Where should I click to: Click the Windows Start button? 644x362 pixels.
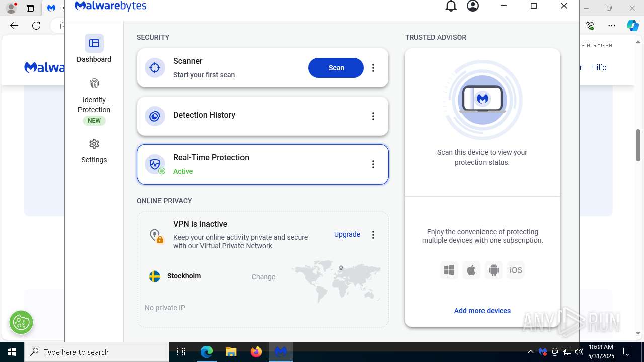coord(12,352)
